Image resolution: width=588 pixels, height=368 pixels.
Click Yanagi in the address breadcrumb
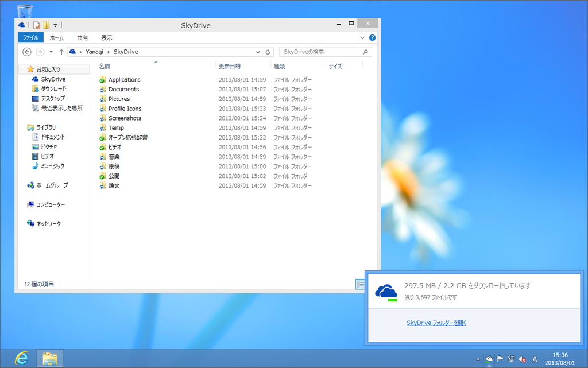(x=94, y=52)
